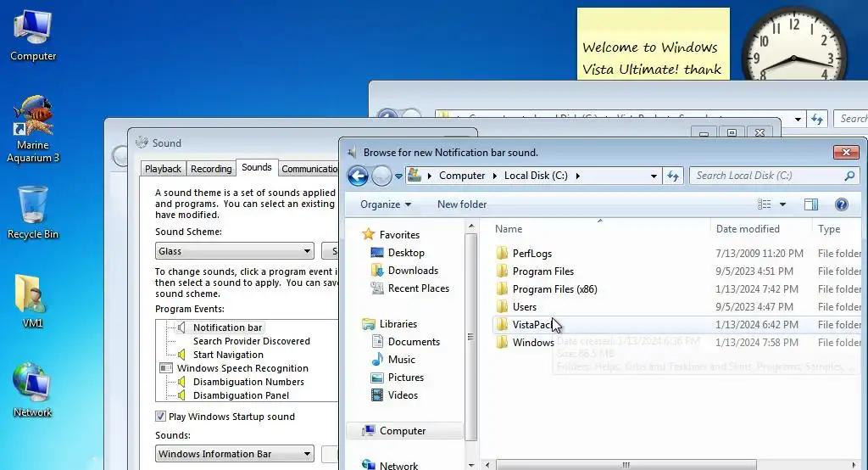This screenshot has height=470, width=868.
Task: Open the Recycle Bin desktop icon
Action: tap(33, 212)
